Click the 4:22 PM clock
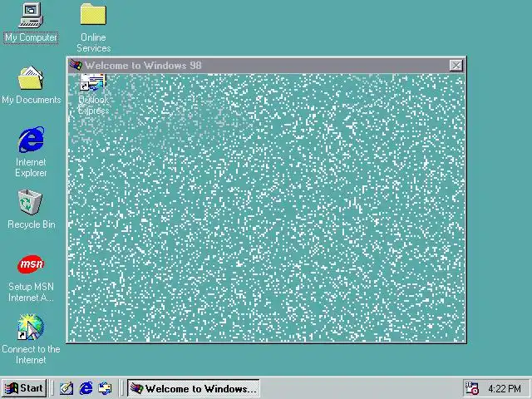532x399 pixels. pyautogui.click(x=505, y=388)
